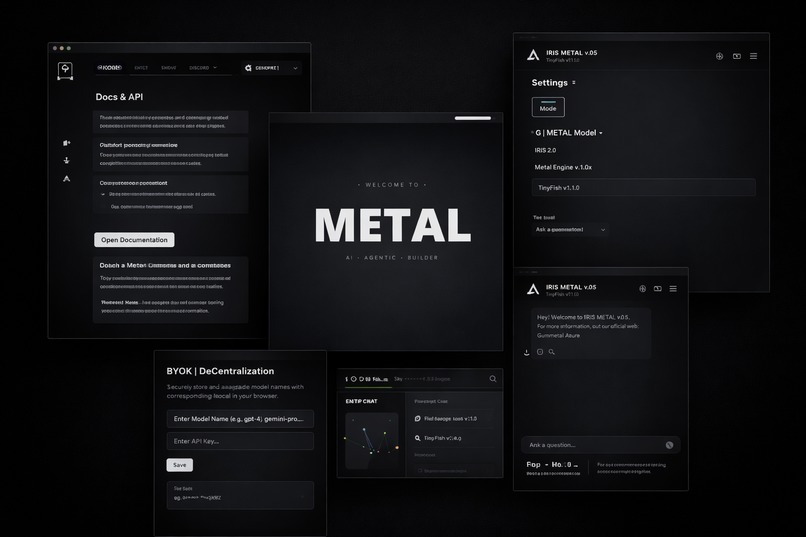The image size is (806, 537).
Task: Click the square icon under welcome message
Action: pyautogui.click(x=540, y=352)
